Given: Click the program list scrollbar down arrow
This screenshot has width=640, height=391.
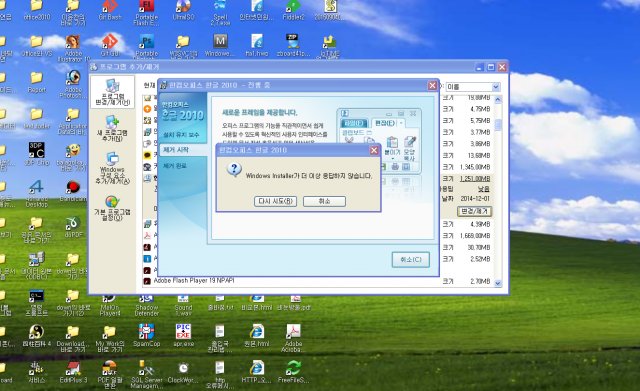Looking at the screenshot, I should click(x=498, y=283).
